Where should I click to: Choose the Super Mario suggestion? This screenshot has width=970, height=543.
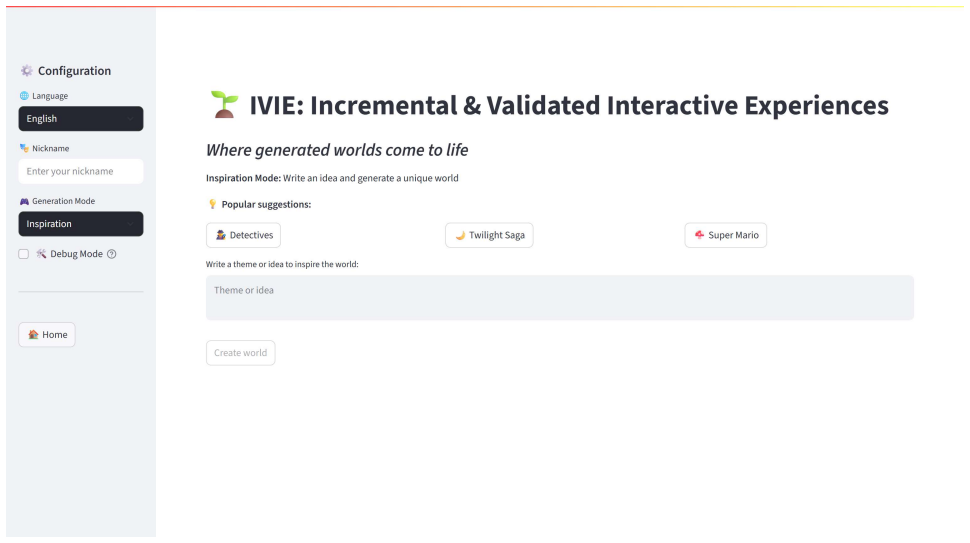point(726,235)
